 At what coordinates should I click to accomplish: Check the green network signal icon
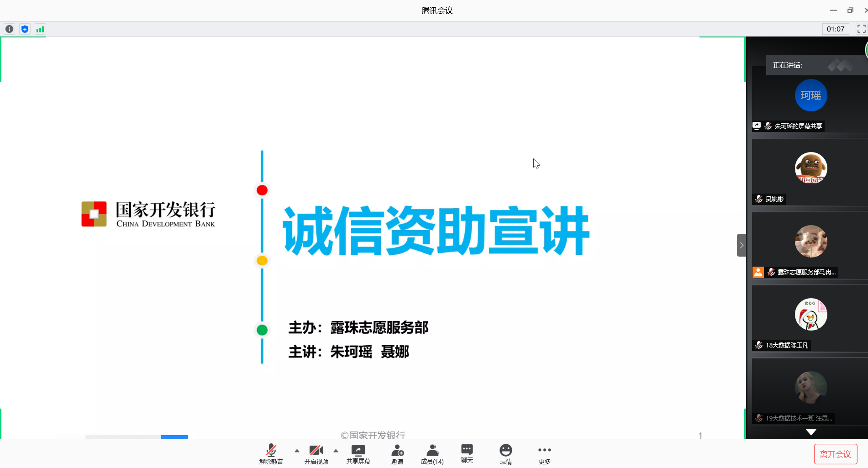[x=40, y=29]
